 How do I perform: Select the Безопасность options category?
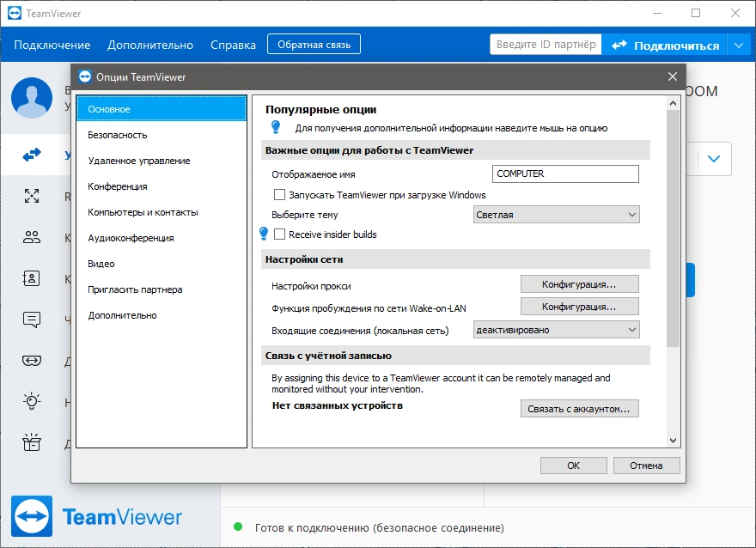click(x=162, y=135)
